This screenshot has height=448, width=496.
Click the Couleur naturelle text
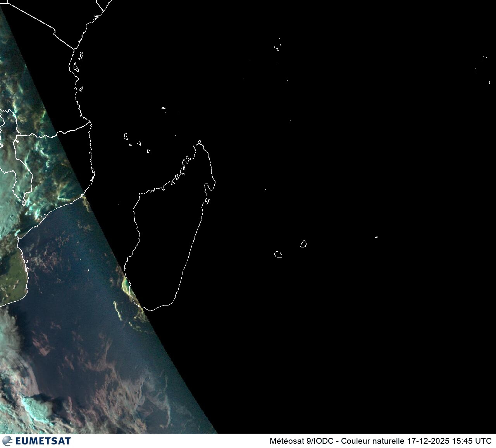pos(373,441)
